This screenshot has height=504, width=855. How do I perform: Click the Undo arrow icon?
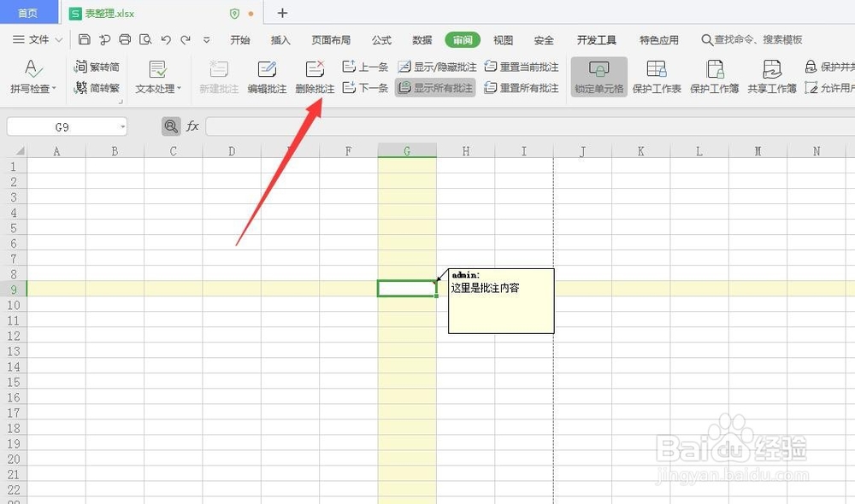click(x=166, y=40)
